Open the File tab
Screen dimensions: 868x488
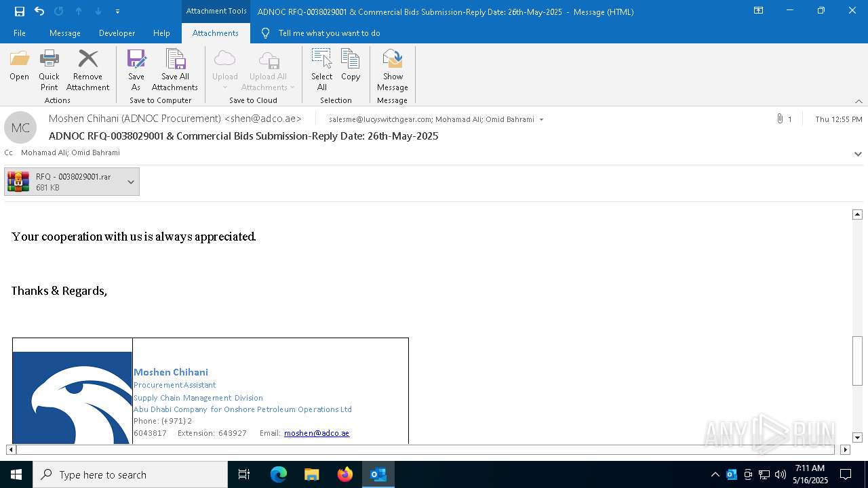click(20, 33)
